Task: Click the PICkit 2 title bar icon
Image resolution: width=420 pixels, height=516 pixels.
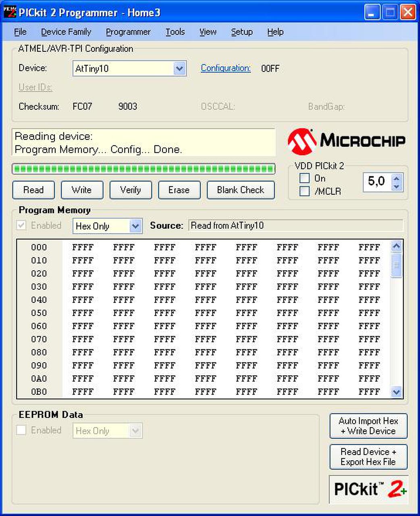Action: pos(10,12)
